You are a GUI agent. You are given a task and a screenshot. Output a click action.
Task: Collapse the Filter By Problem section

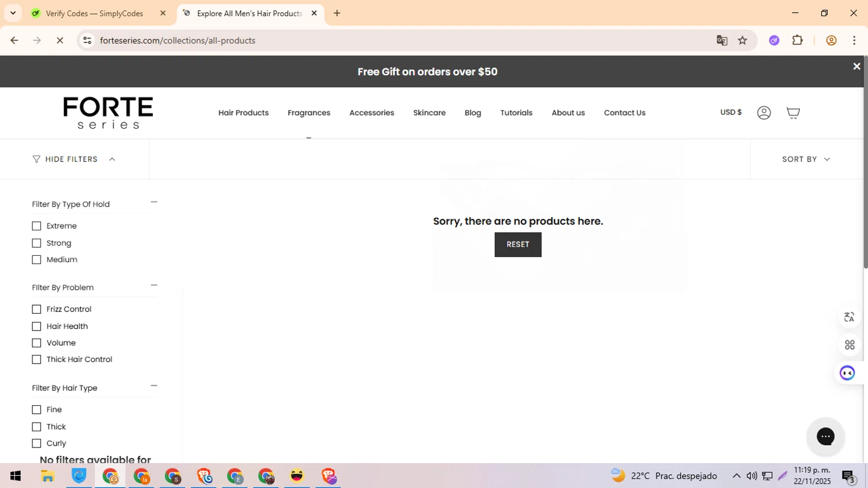(154, 285)
